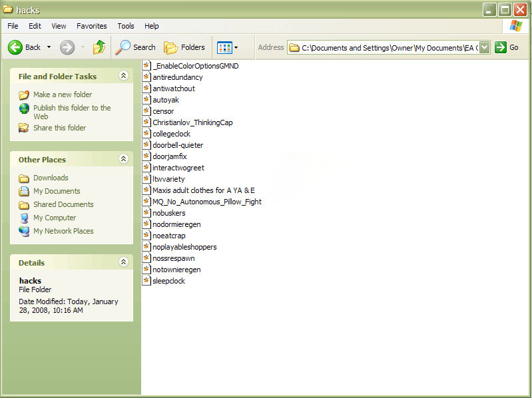This screenshot has height=398, width=532.
Task: Open the Favorites menu
Action: [x=91, y=26]
